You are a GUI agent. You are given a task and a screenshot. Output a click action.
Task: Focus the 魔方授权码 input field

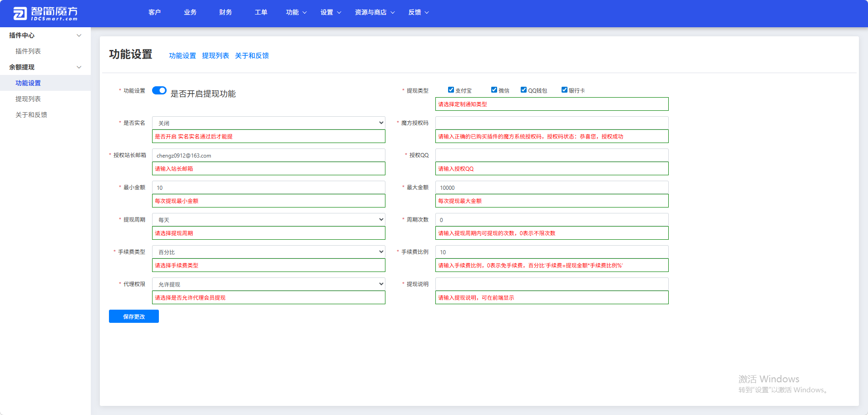pos(552,123)
